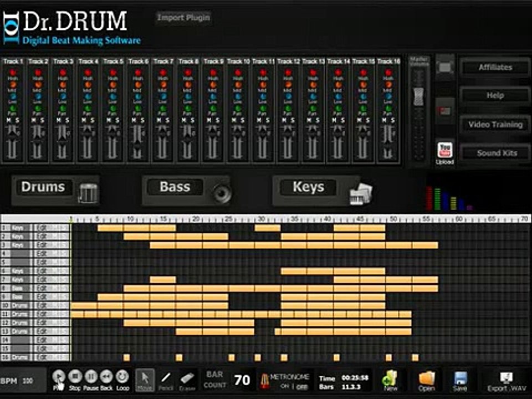
Task: Create a New project
Action: tap(390, 380)
